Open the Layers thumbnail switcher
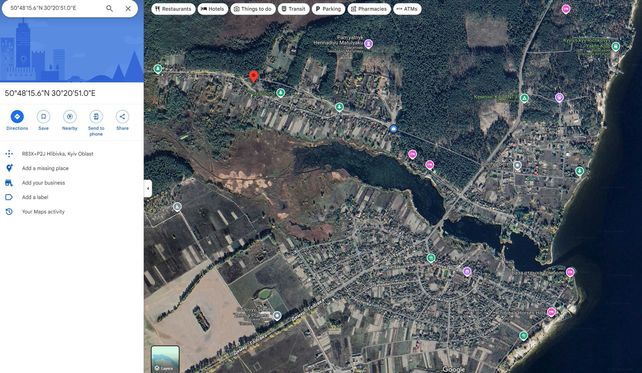Image resolution: width=642 pixels, height=373 pixels. pyautogui.click(x=165, y=359)
